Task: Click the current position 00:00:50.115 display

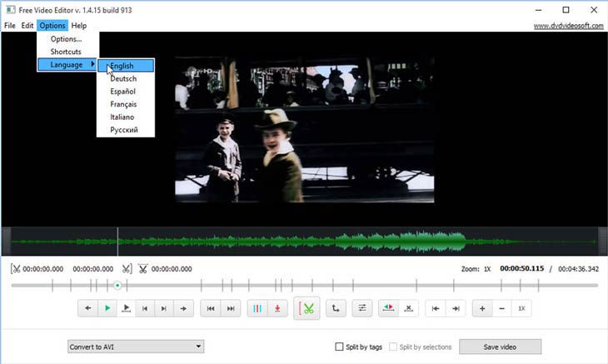Action: pyautogui.click(x=522, y=268)
